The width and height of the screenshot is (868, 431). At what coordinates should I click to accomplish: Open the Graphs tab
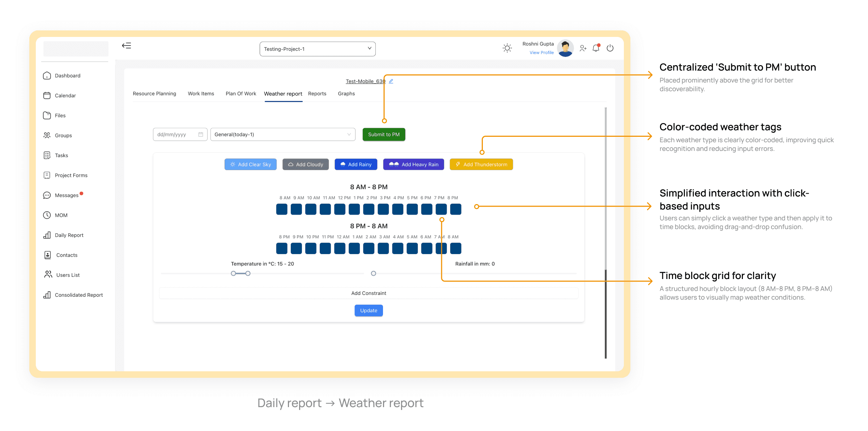pos(346,94)
